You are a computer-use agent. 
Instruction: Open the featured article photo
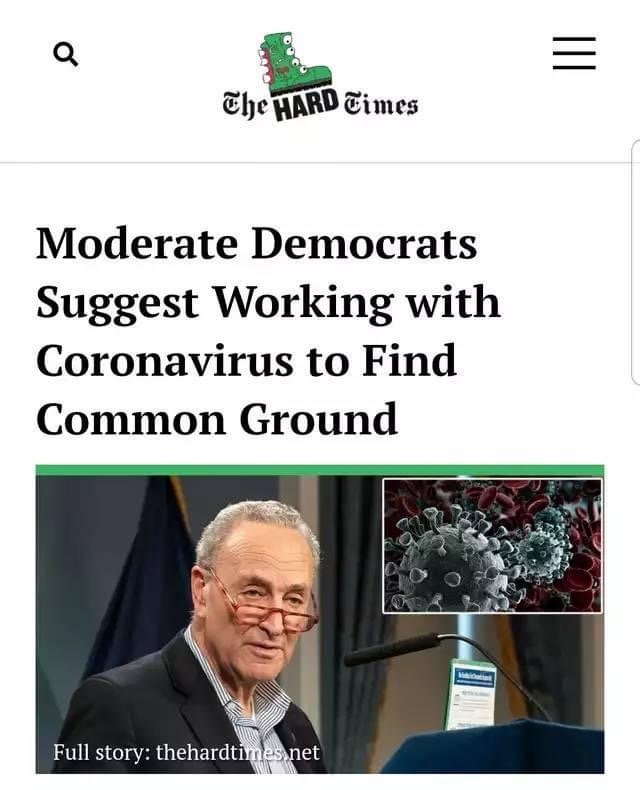[x=319, y=624]
